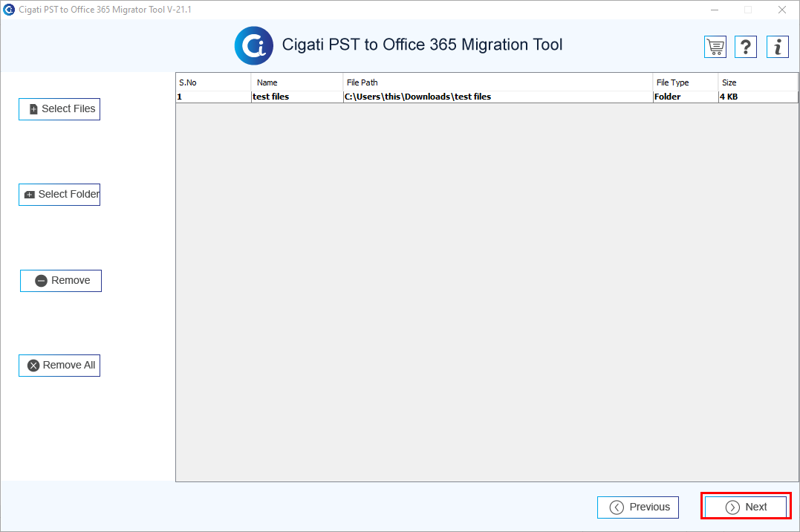Sort by the S.No column header

pyautogui.click(x=213, y=82)
